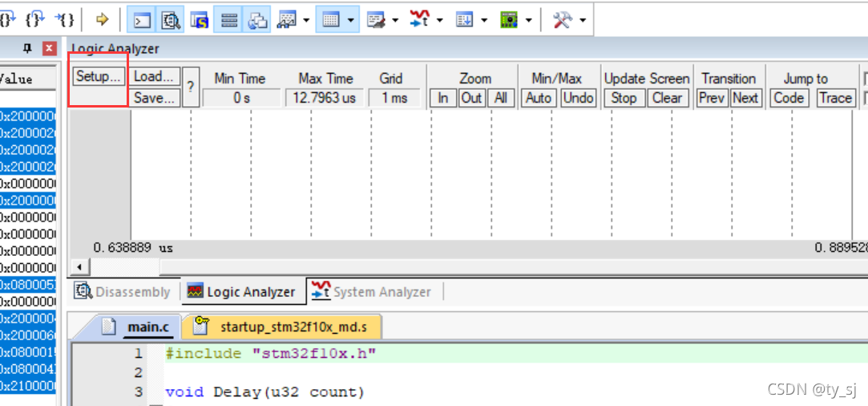Click the Max Time 12.7963 us field

click(x=325, y=98)
